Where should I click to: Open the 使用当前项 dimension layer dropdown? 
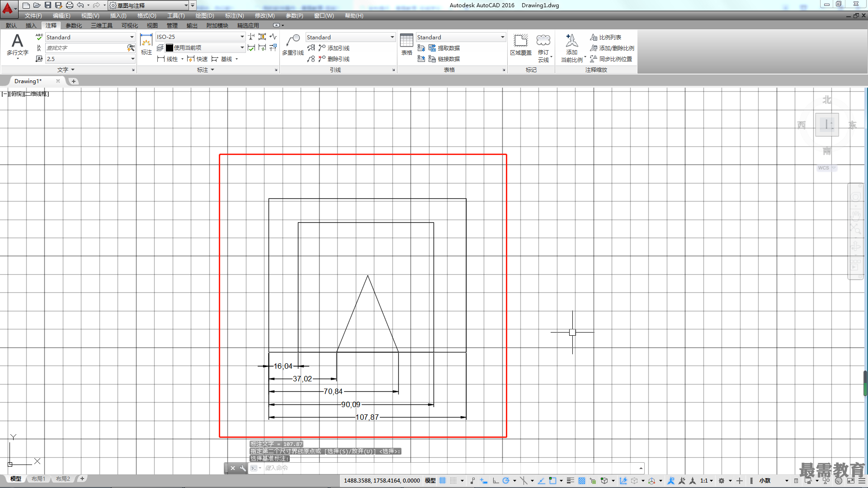click(205, 48)
